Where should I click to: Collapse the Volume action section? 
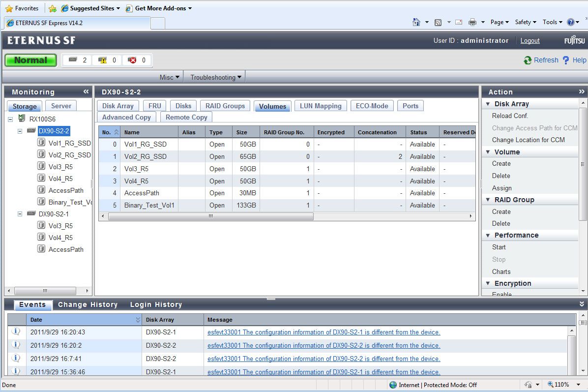coord(488,152)
